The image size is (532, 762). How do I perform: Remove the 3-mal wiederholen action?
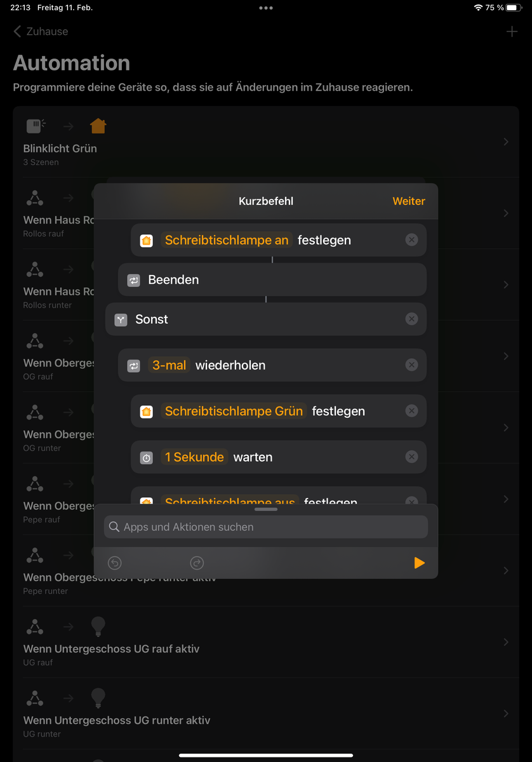pos(412,365)
